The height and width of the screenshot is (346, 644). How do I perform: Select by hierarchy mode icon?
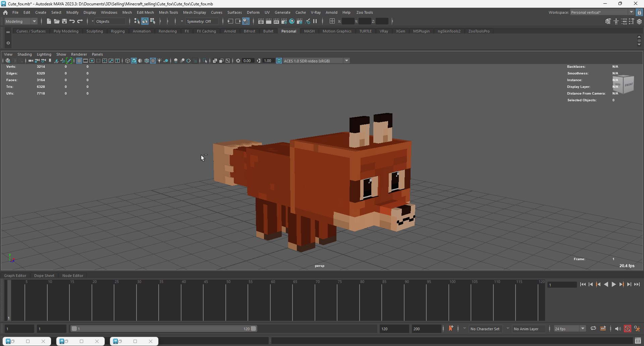(x=137, y=21)
